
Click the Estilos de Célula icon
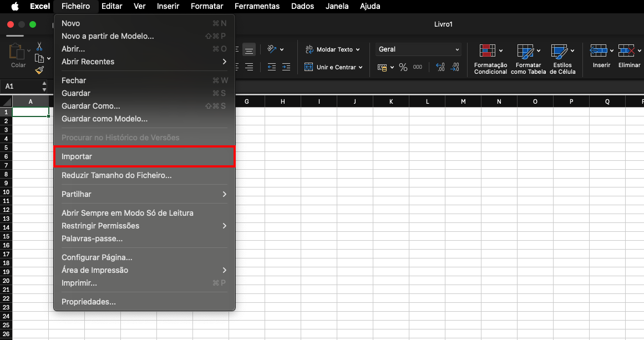pyautogui.click(x=559, y=52)
